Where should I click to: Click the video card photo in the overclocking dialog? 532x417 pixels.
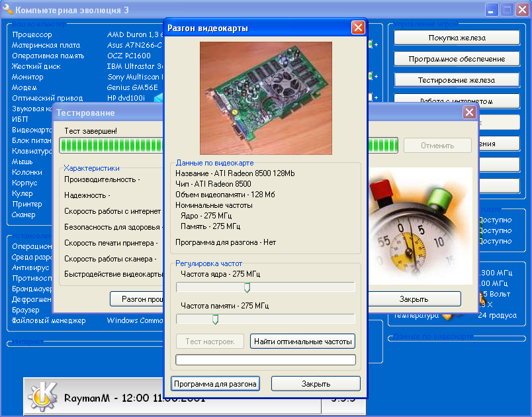265,98
